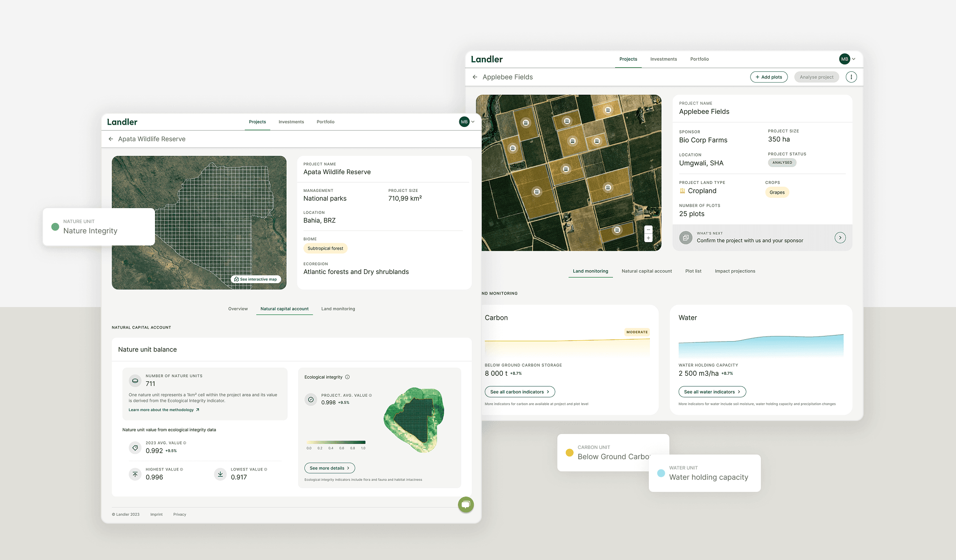Expand MB profile dropdown in Apata window
Image resolution: width=956 pixels, height=560 pixels.
pos(467,122)
